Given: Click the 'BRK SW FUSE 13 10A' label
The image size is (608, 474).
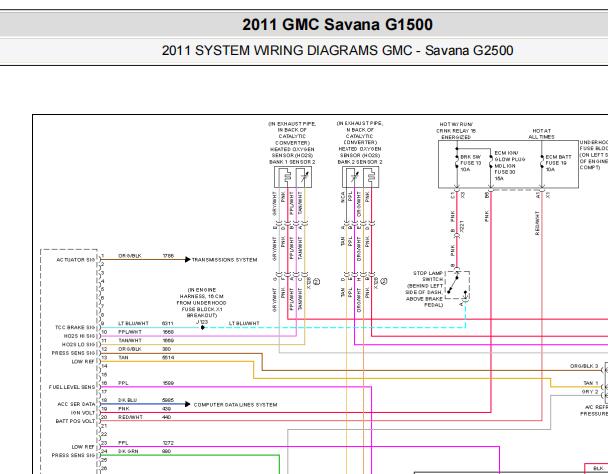Looking at the screenshot, I should coord(470,163).
